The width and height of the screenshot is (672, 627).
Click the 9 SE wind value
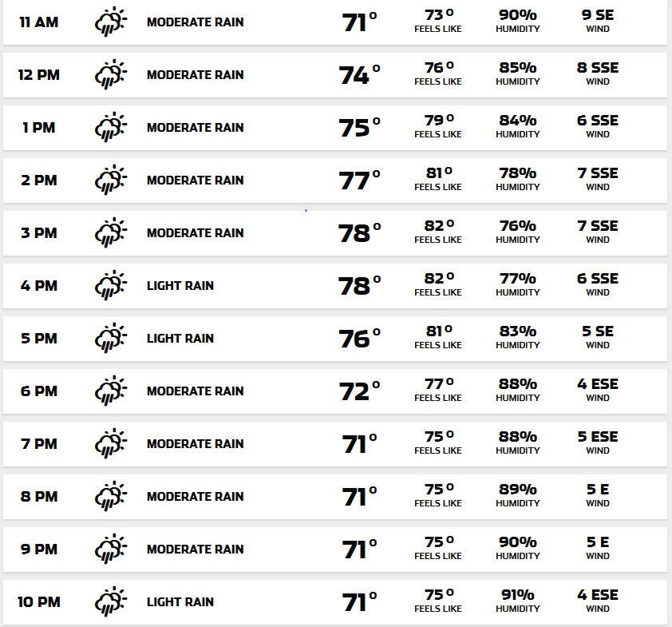597,15
